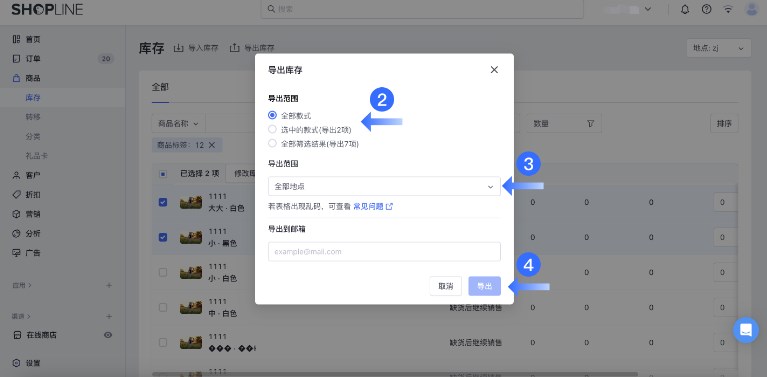
Task: Click the top search box
Action: (422, 9)
